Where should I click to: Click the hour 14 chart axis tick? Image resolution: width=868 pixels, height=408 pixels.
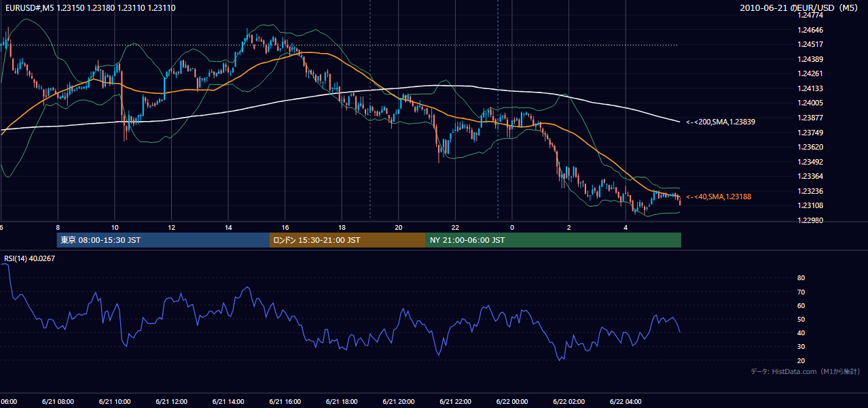pos(228,228)
